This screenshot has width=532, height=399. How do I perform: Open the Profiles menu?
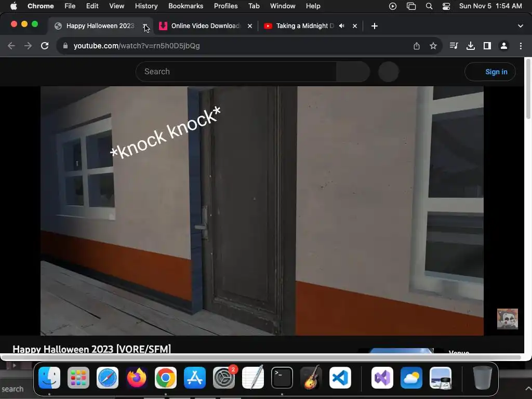click(225, 6)
